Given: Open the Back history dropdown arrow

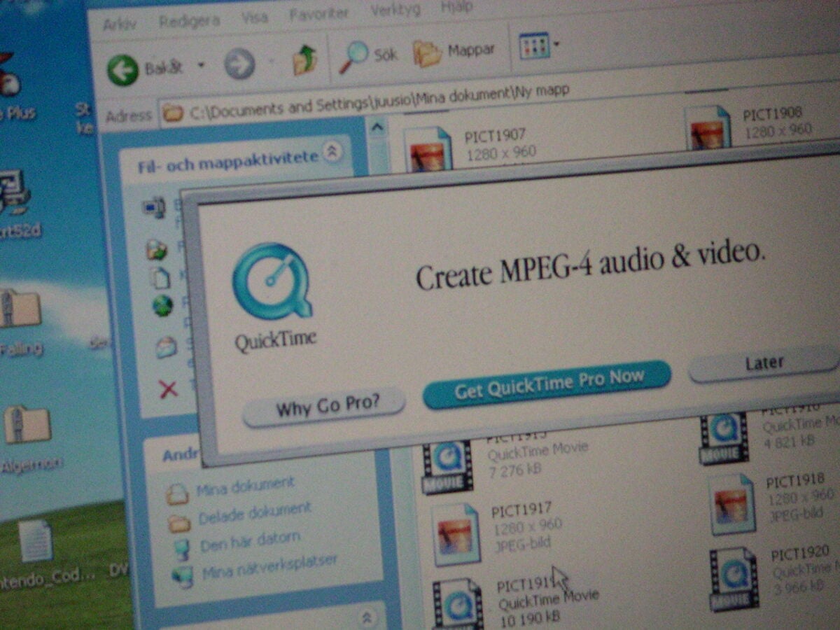Looking at the screenshot, I should pyautogui.click(x=201, y=66).
